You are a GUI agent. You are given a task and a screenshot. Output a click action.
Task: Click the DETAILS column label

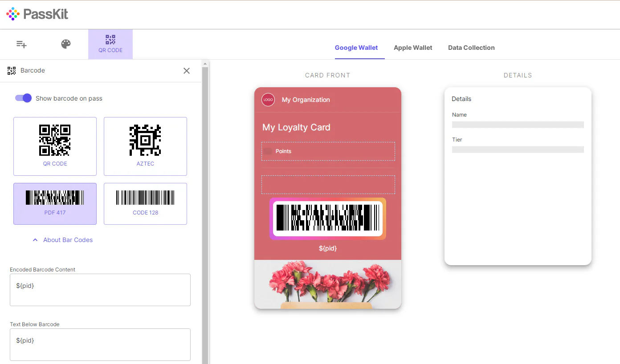[x=518, y=75]
